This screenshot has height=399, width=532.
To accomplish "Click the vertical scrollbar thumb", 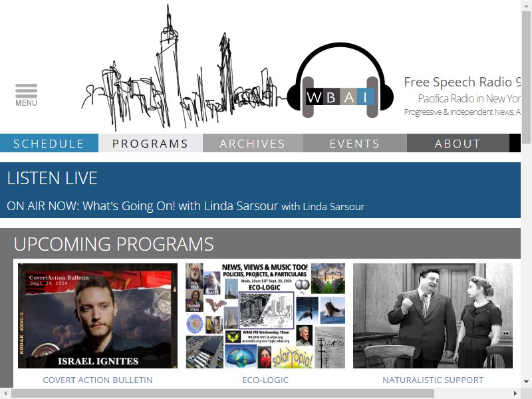I will click(526, 77).
